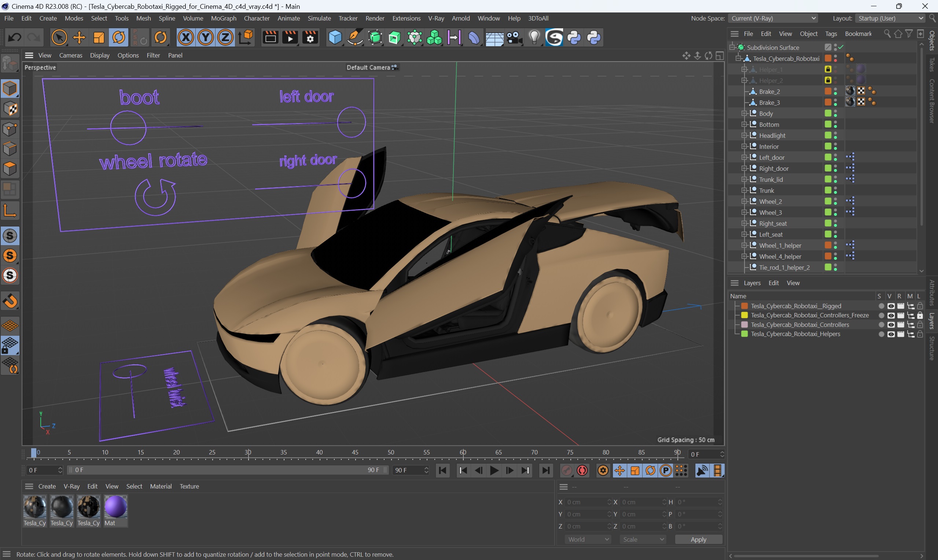Viewport: 938px width, 560px height.
Task: Collapse the Tesla_Cybercab_Robotaxi null
Action: point(739,58)
